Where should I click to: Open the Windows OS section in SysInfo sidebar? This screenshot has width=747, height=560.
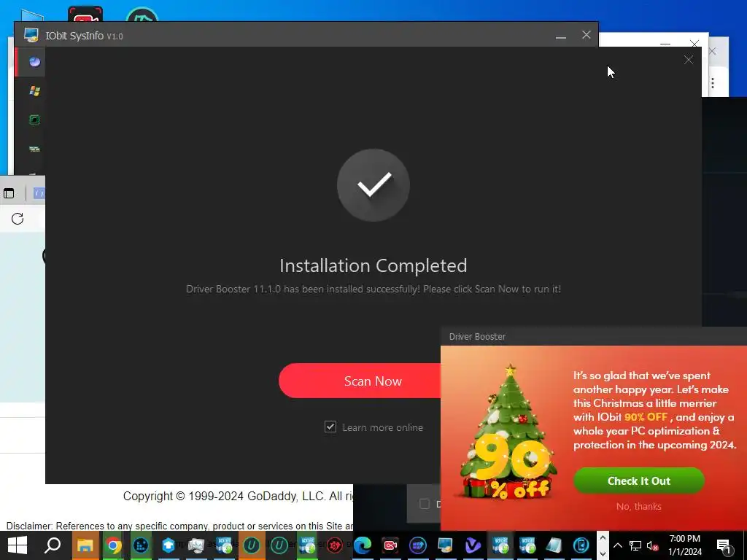(x=34, y=91)
